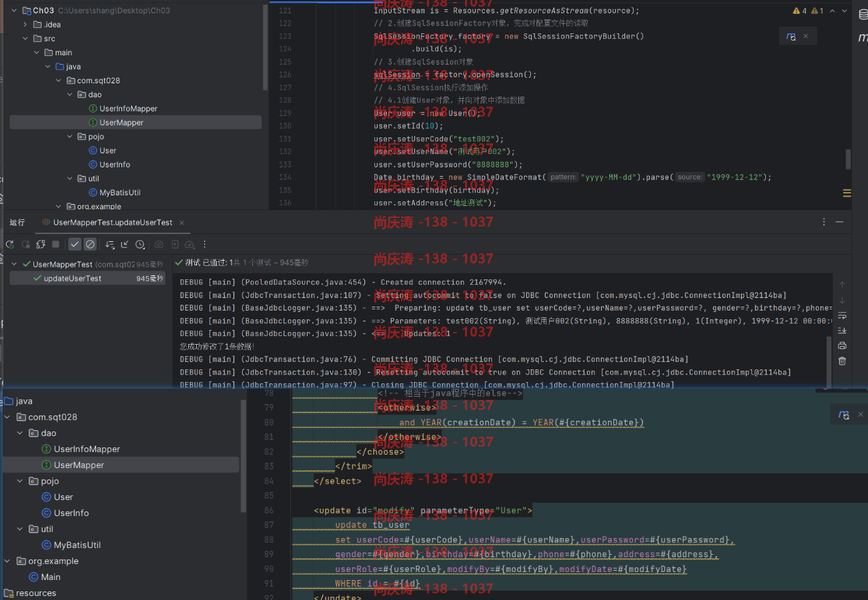Screen dimensions: 868x600
Task: Expand the .idea folder
Action: [x=25, y=25]
